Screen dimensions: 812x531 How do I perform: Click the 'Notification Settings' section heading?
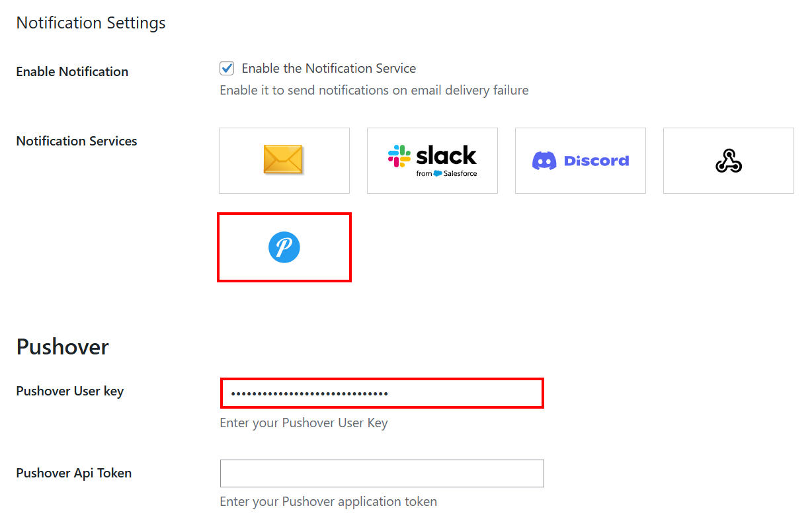[x=91, y=23]
